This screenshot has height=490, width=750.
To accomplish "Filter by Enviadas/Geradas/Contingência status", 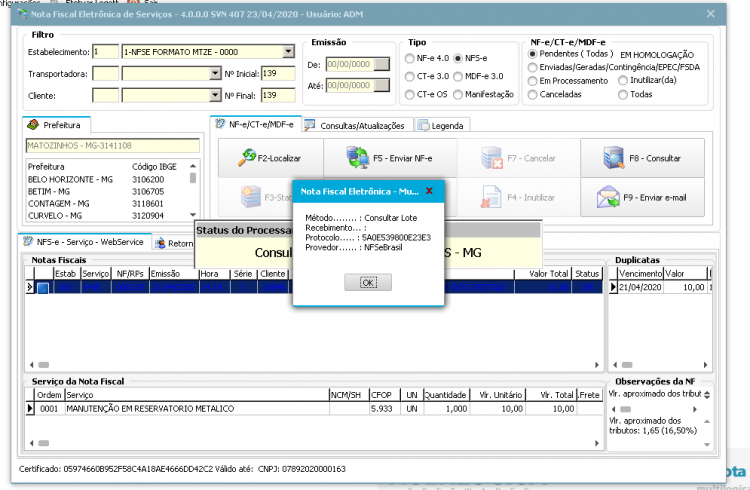I will (x=532, y=67).
